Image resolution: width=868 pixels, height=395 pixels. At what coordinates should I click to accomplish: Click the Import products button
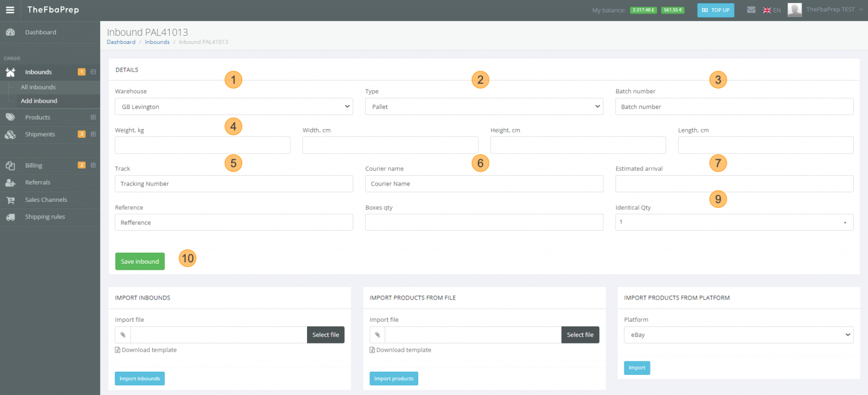pos(394,379)
